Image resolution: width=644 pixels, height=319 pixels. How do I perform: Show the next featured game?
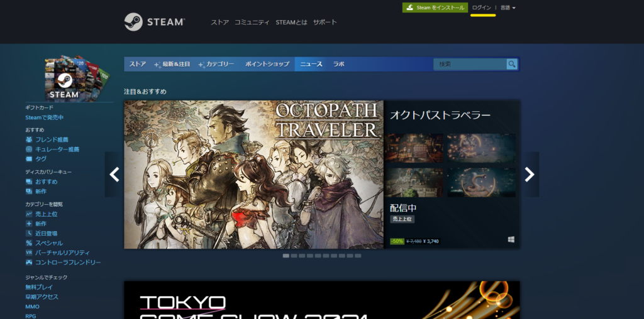(x=530, y=175)
